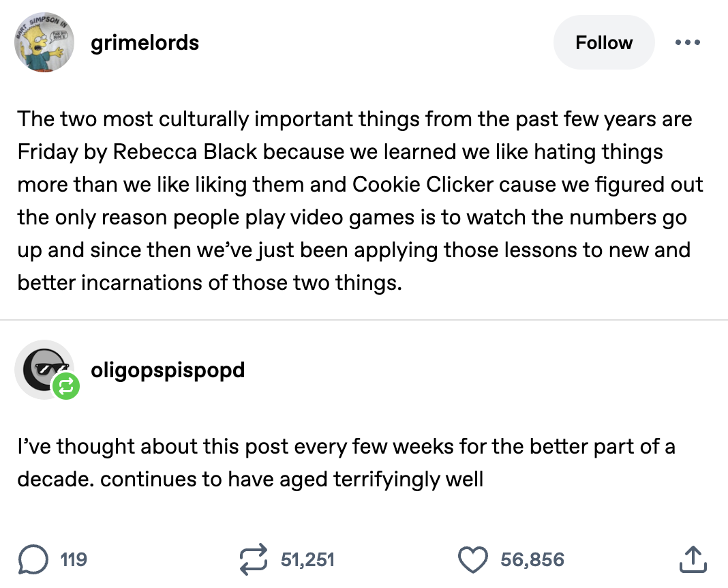Viewport: 728px width, 588px height.
Task: Open the share arrow icon
Action: tap(694, 560)
